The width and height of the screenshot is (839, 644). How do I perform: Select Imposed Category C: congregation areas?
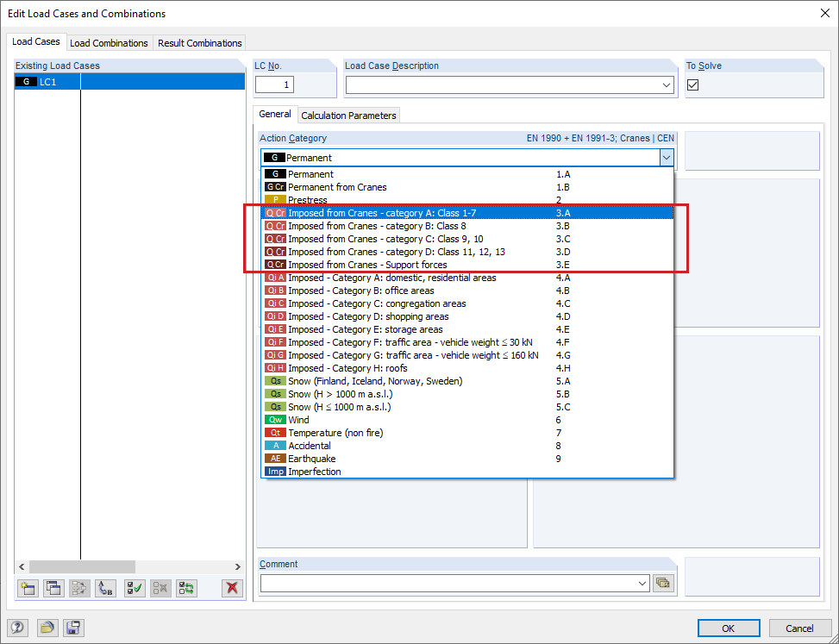[467, 303]
